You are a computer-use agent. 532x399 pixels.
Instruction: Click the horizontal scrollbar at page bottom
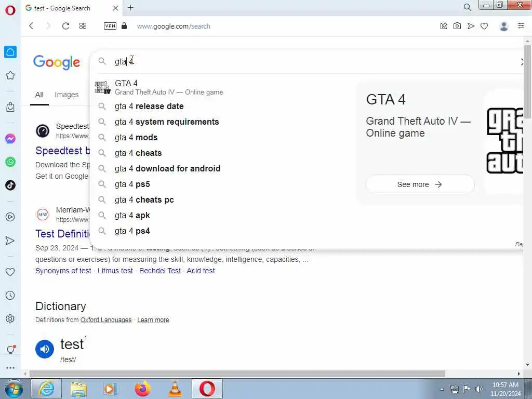click(237, 374)
